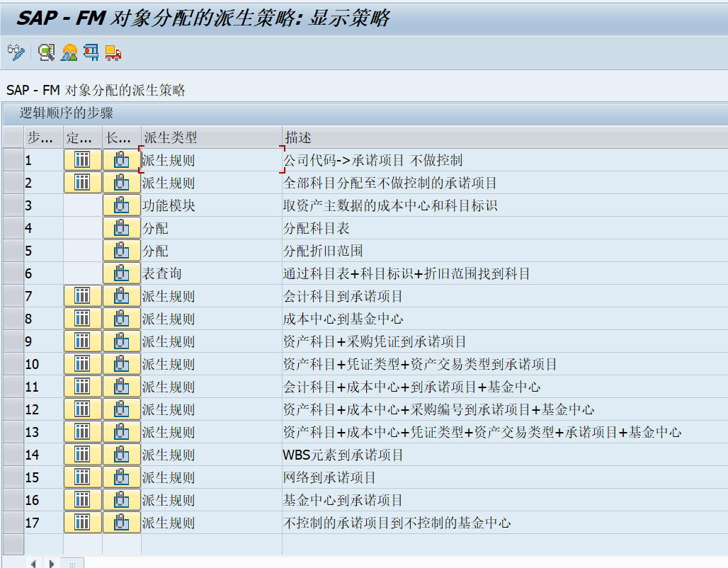Open rule values table icon for step 13
728x568 pixels.
83,432
